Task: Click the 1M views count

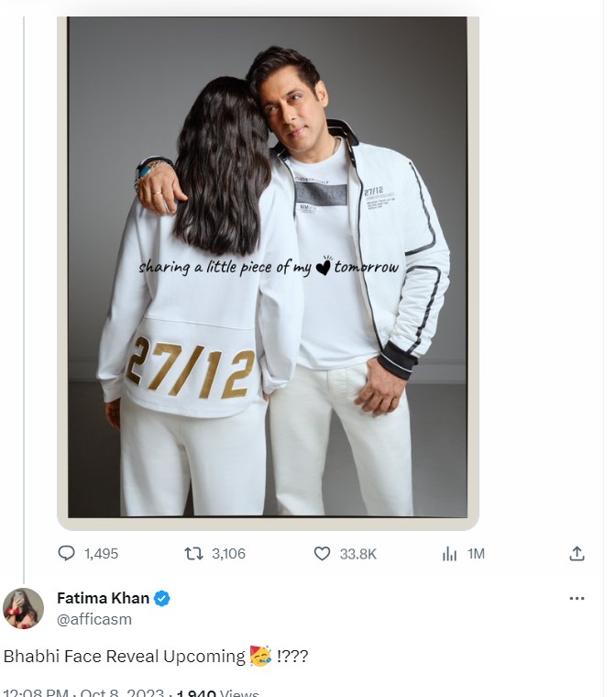Action: [476, 553]
